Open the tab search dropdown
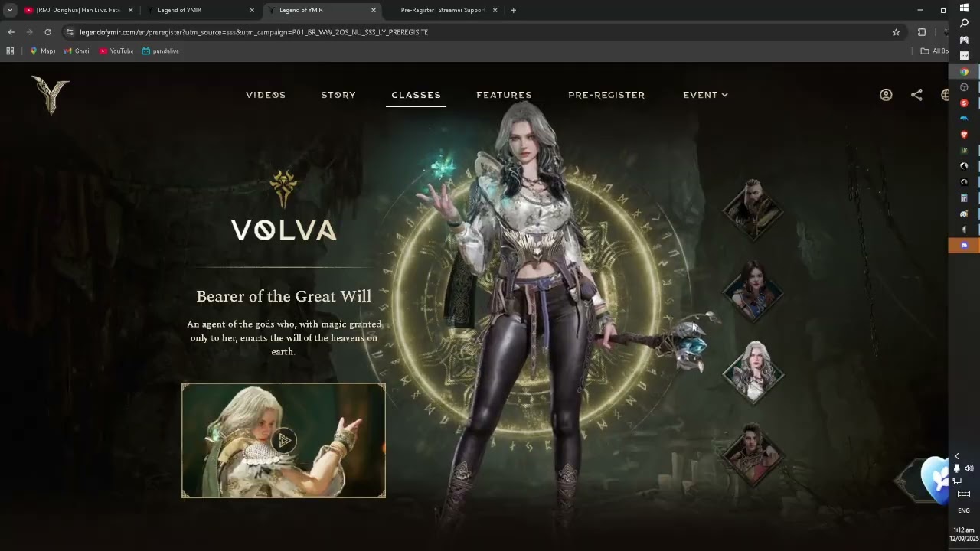Image resolution: width=980 pixels, height=551 pixels. tap(10, 10)
